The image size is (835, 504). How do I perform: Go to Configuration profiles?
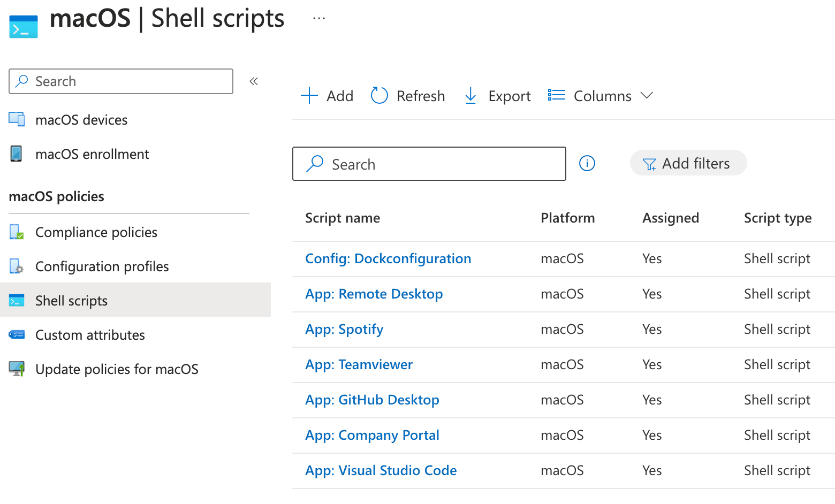[102, 266]
